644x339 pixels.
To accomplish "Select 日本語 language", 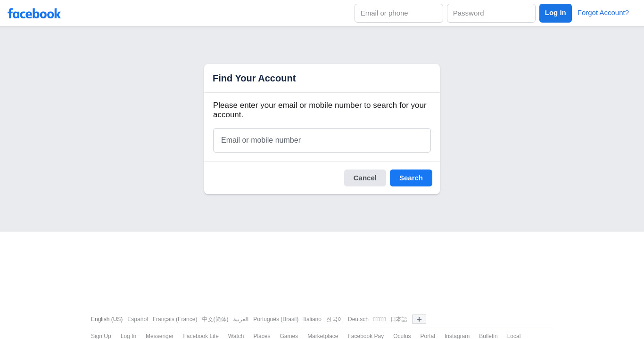I will [399, 319].
